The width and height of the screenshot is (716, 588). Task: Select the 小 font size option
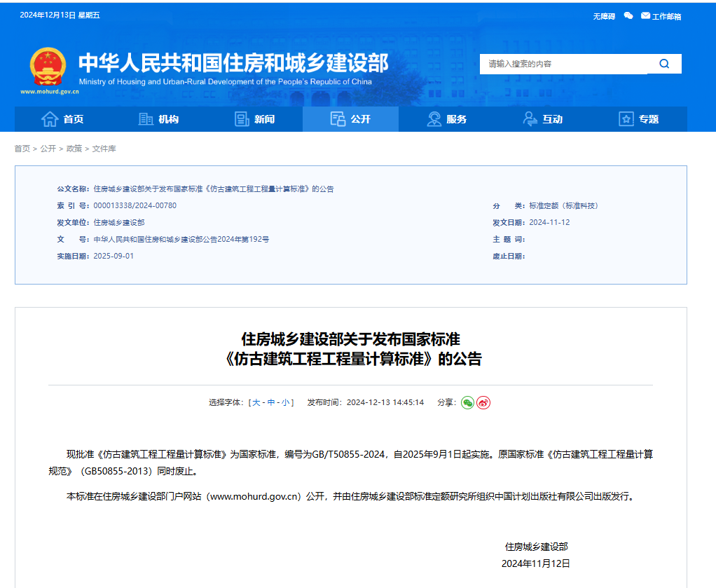coord(286,402)
